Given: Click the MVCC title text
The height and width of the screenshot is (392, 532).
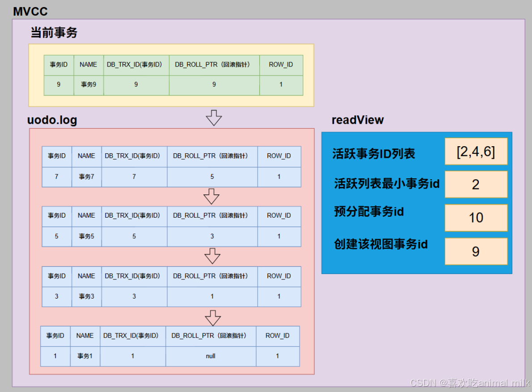Looking at the screenshot, I should 30,11.
